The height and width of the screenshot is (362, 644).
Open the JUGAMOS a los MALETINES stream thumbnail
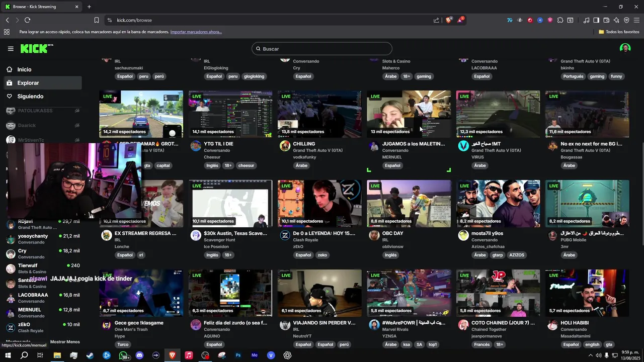(409, 114)
